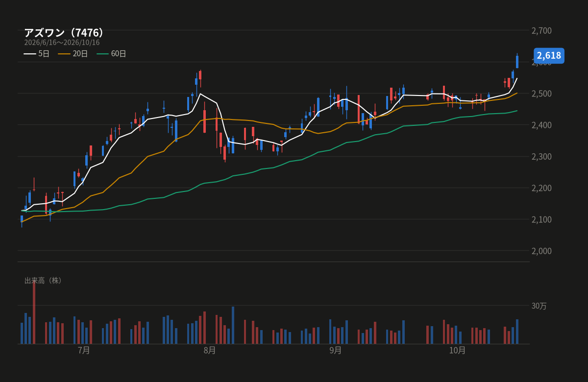Click the 30万 volume axis label
This screenshot has width=588, height=382.
[539, 306]
